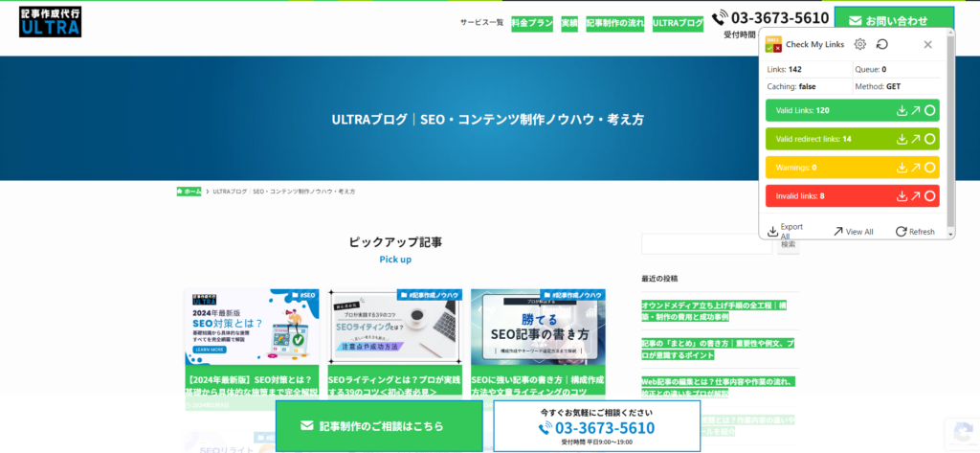This screenshot has width=980, height=453.
Task: Close the Check My Links panel
Action: click(x=927, y=44)
